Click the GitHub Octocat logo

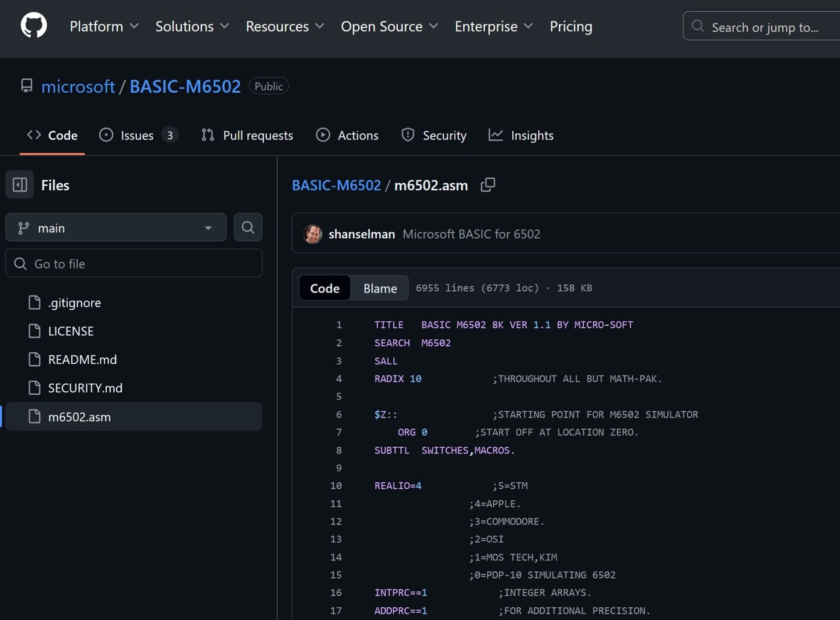click(34, 25)
